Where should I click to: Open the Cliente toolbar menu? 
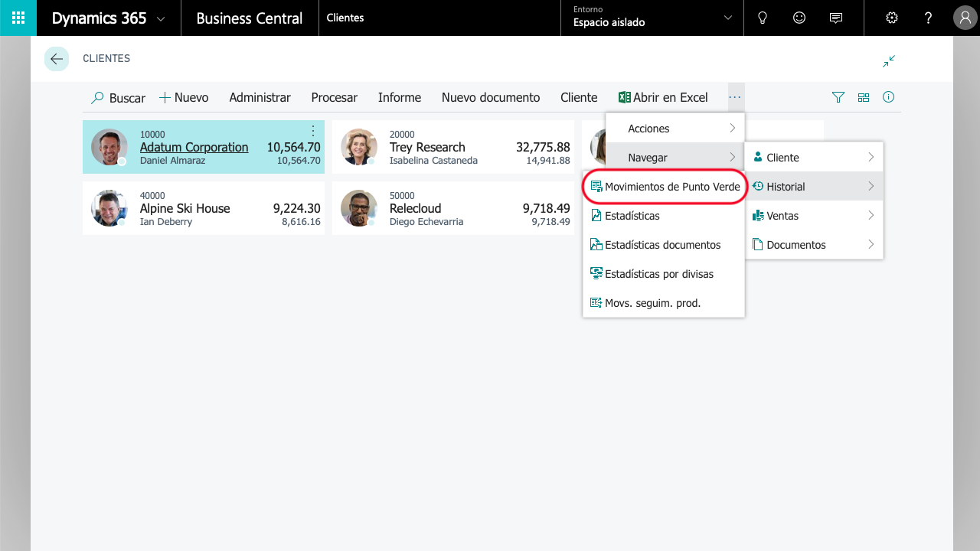pyautogui.click(x=579, y=97)
